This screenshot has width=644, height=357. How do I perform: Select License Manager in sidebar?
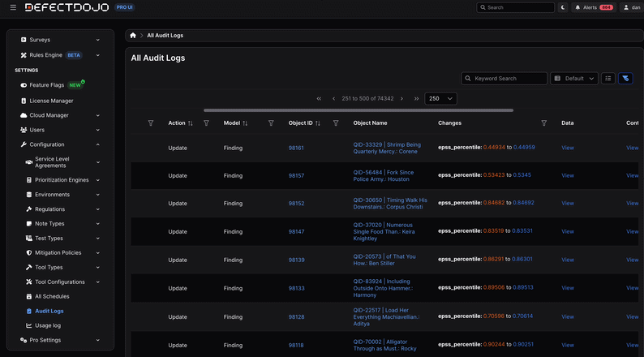coord(51,101)
